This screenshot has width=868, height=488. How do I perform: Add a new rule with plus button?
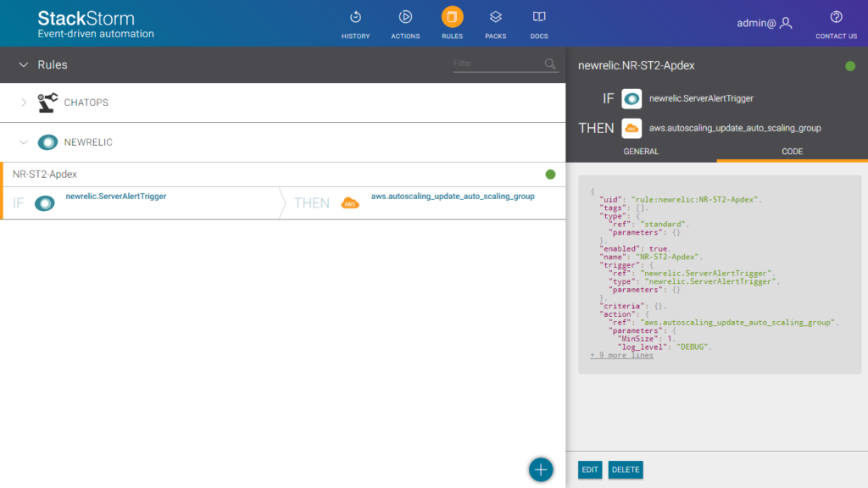541,469
